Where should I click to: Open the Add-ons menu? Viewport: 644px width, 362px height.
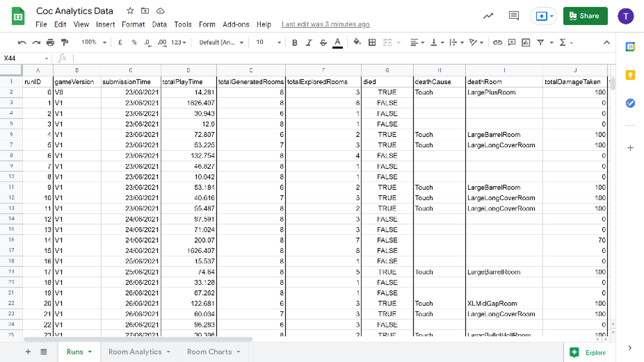click(236, 25)
